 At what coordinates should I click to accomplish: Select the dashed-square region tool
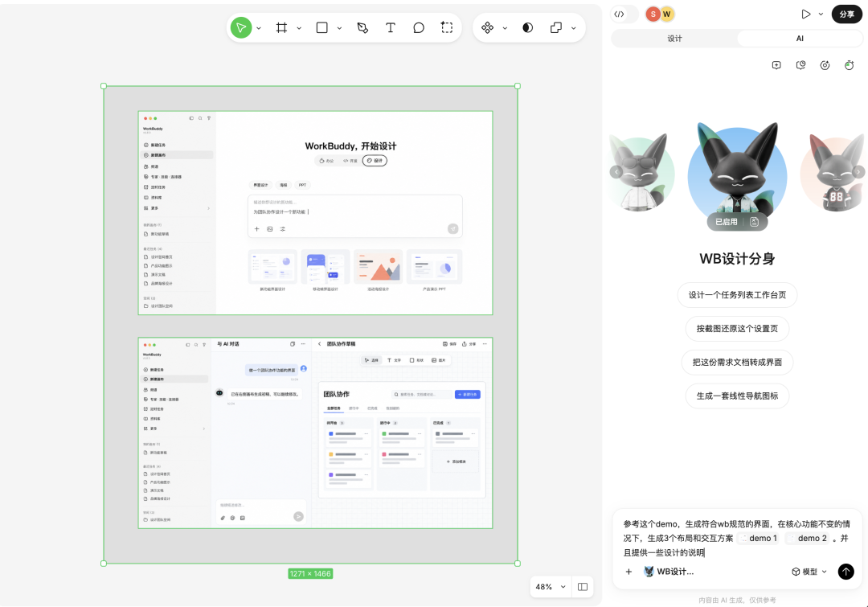click(x=447, y=27)
